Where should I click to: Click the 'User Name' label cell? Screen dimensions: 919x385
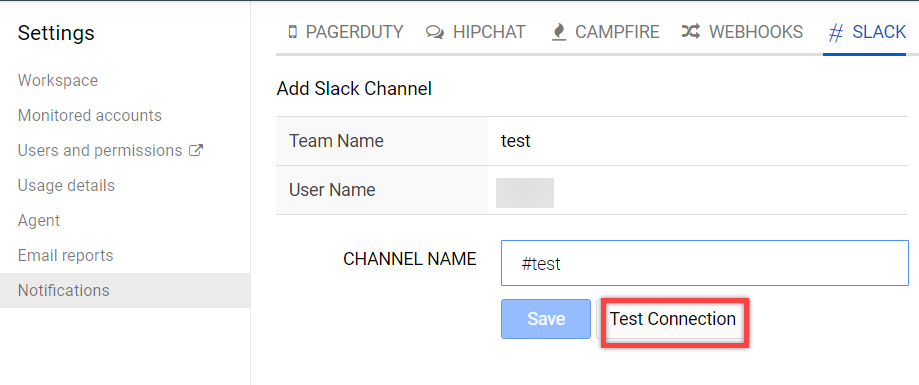(382, 190)
